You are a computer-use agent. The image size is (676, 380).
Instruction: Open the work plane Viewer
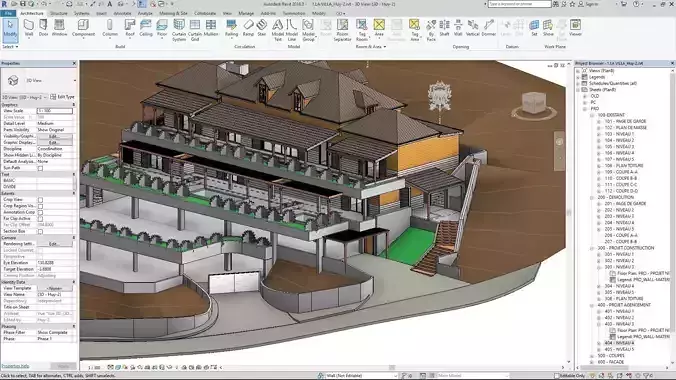tap(575, 28)
